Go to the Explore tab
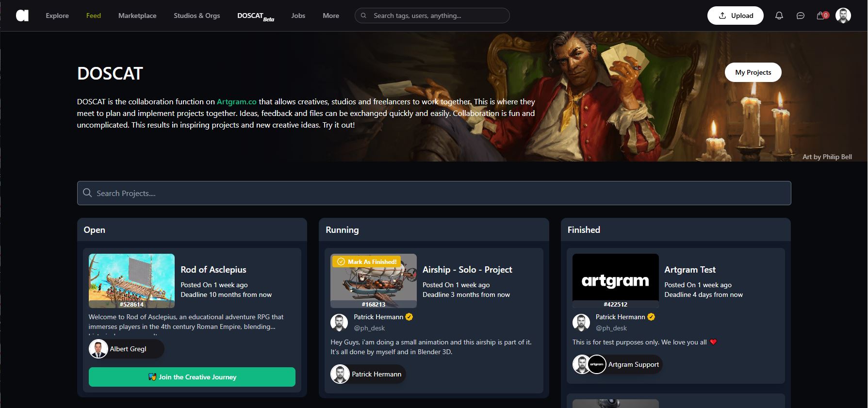 pyautogui.click(x=57, y=16)
